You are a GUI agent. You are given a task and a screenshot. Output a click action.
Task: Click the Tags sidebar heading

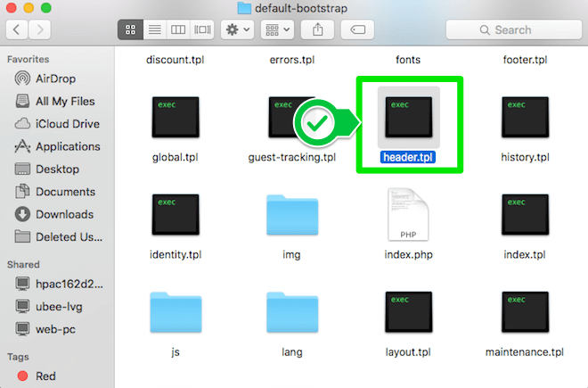(x=18, y=357)
